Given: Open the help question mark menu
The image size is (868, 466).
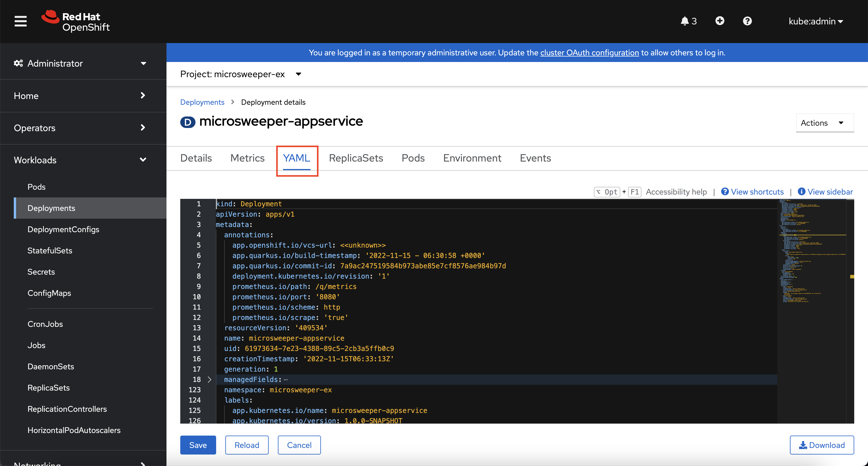Looking at the screenshot, I should click(747, 21).
